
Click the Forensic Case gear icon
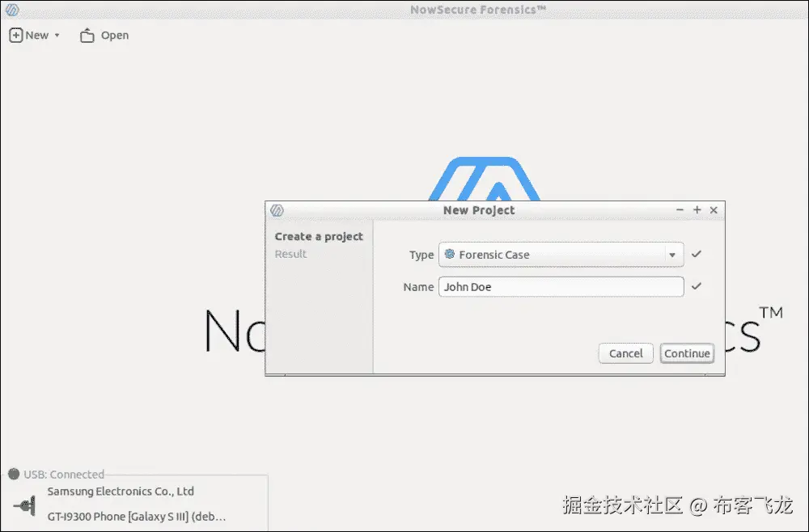point(449,254)
